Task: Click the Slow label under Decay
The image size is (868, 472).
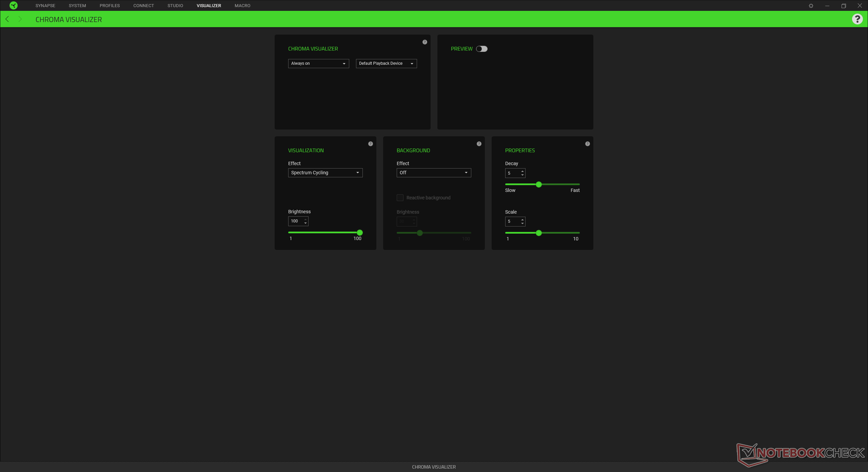Action: click(x=510, y=190)
